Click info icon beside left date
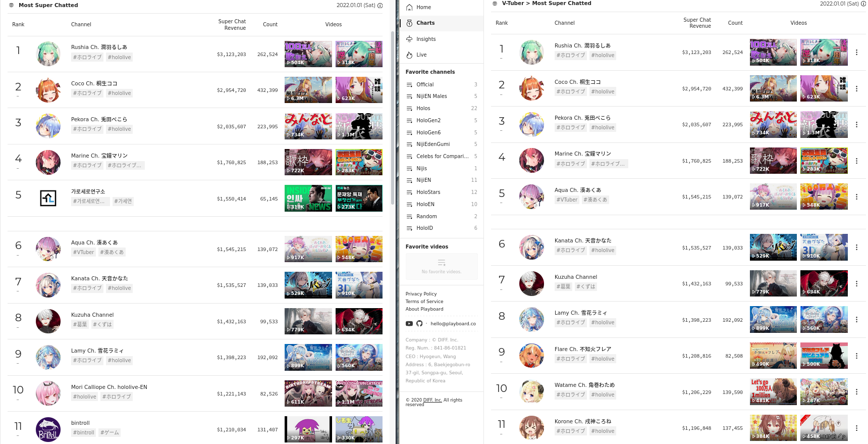Screen dimensions: 868x444 pyautogui.click(x=380, y=6)
